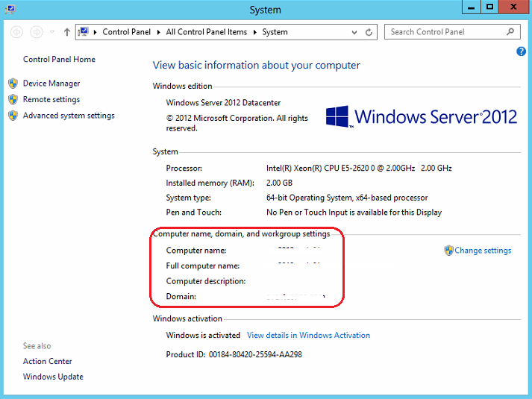Open Windows Update under See also
This screenshot has height=399, width=532.
coord(53,377)
